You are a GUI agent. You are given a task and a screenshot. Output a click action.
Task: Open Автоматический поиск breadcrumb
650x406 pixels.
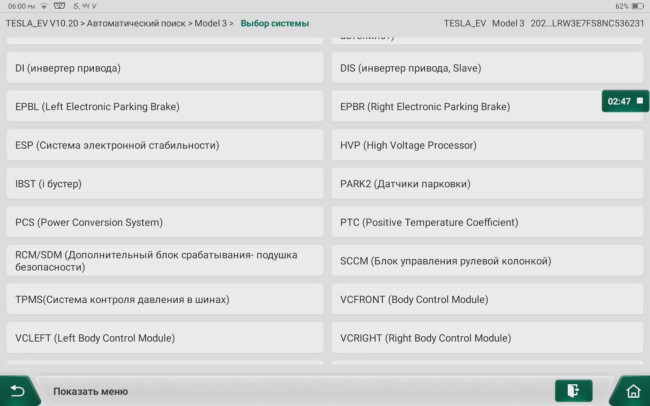point(136,23)
